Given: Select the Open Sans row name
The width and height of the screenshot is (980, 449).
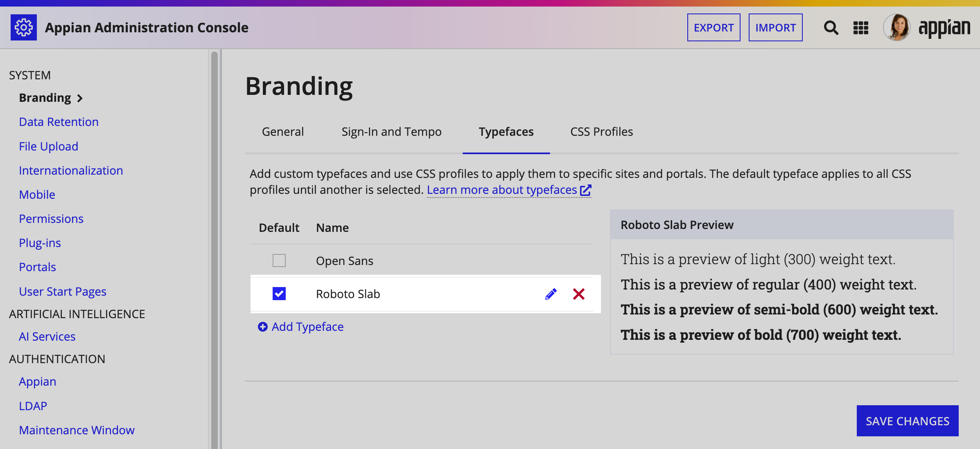Looking at the screenshot, I should [x=345, y=261].
